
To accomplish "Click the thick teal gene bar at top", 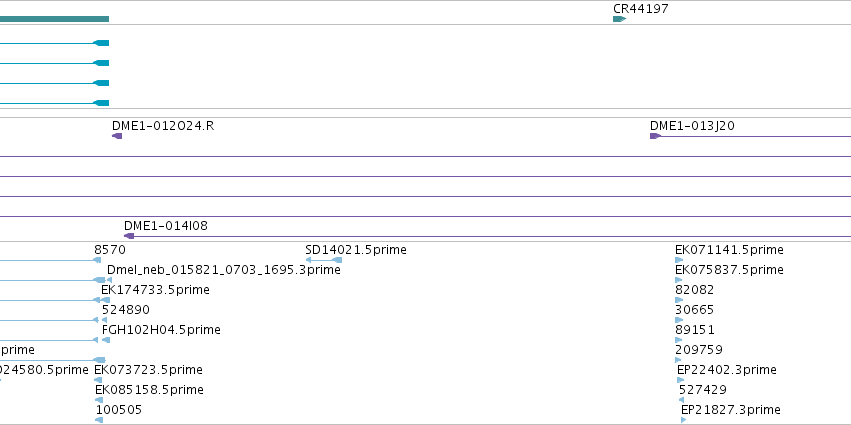I will coord(54,19).
